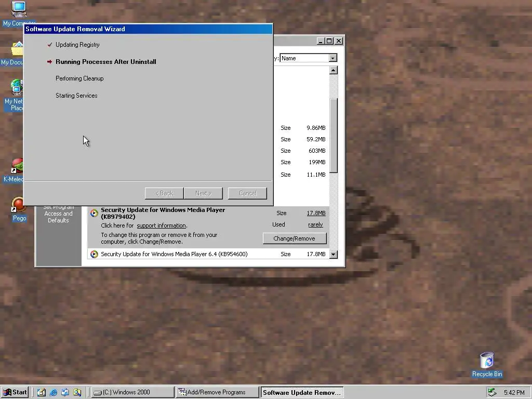Select Set Program Access and Defaults

tap(58, 214)
